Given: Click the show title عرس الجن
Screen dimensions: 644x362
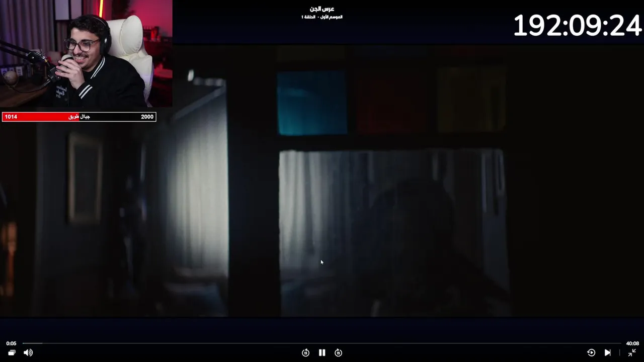Looking at the screenshot, I should pyautogui.click(x=322, y=9).
